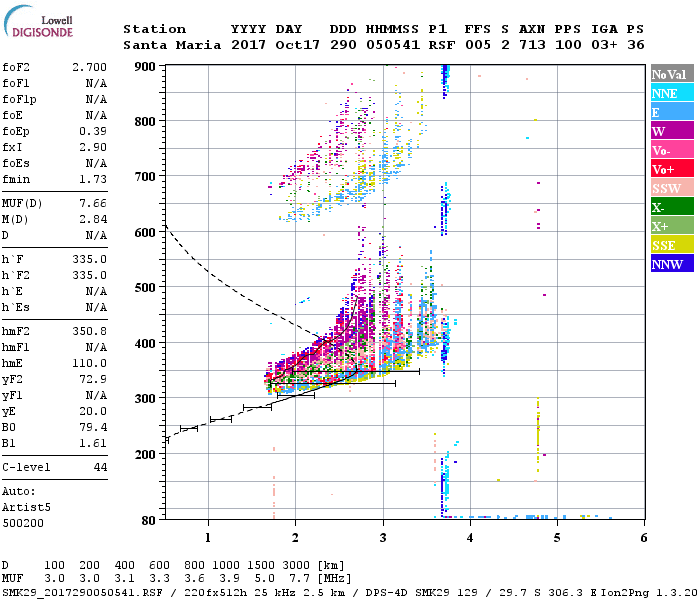Image resolution: width=700 pixels, height=600 pixels.
Task: Select the Vo+ red legend swatch
Action: 672,169
